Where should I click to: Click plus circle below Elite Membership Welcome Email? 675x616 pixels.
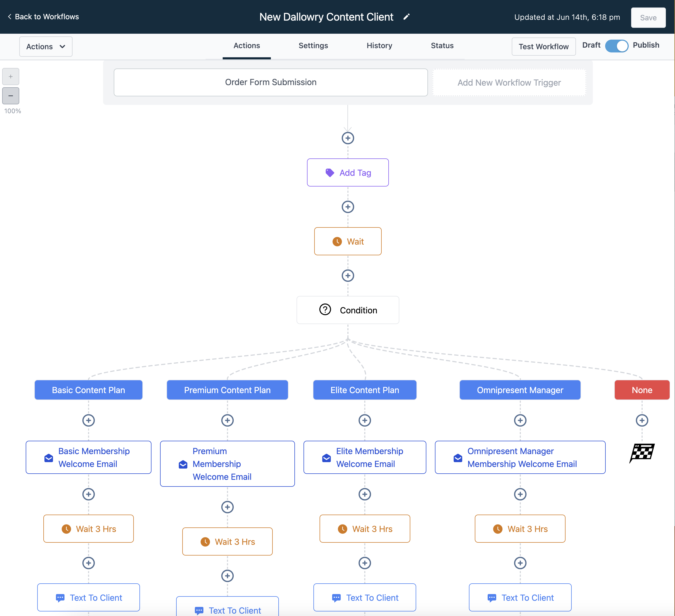[365, 494]
